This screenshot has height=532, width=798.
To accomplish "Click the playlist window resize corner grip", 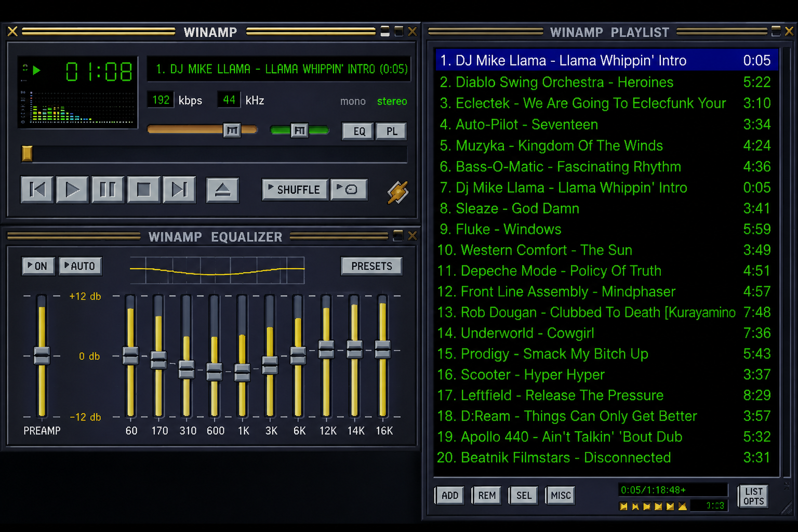I will (x=787, y=509).
